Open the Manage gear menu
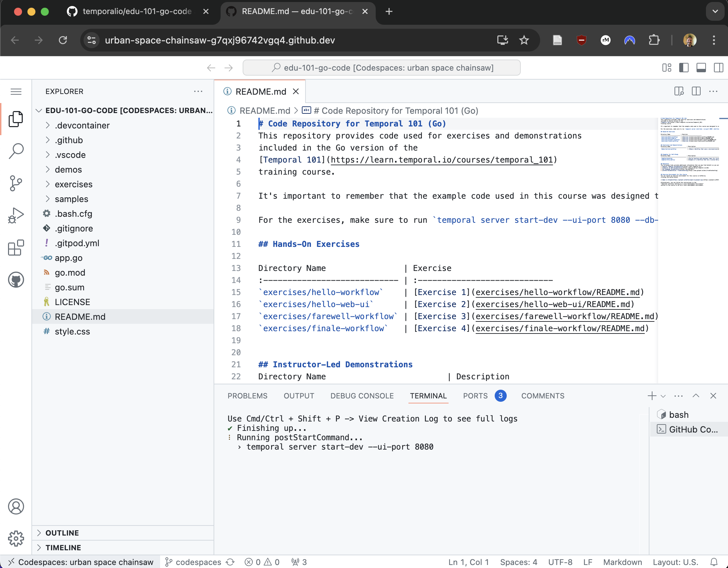This screenshot has width=728, height=568. pos(16,538)
